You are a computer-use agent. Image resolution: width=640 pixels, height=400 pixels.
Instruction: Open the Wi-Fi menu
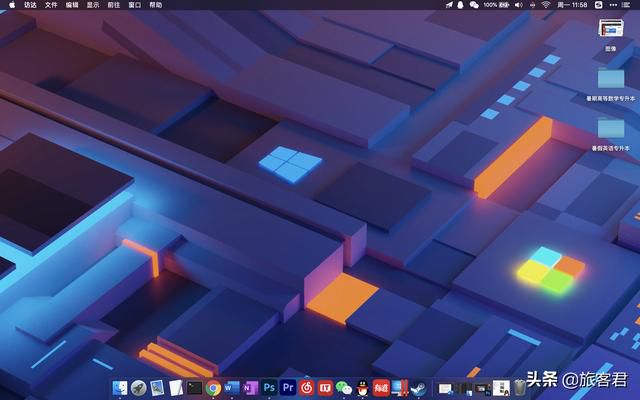pyautogui.click(x=546, y=5)
